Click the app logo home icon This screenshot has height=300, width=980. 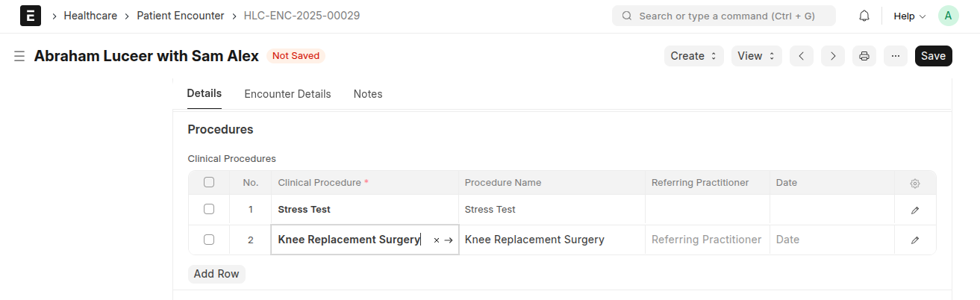pyautogui.click(x=31, y=16)
